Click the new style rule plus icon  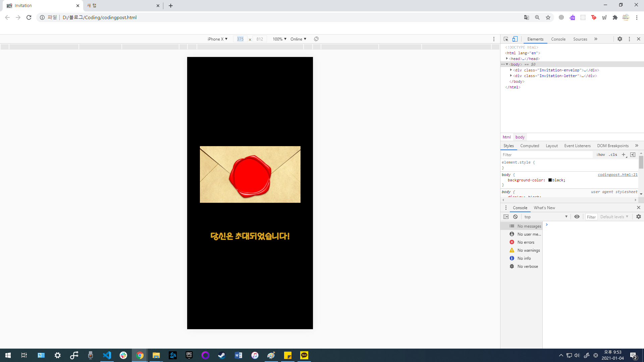click(624, 155)
